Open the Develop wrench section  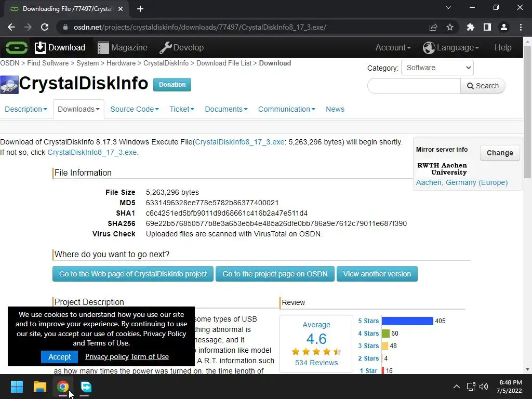click(181, 47)
